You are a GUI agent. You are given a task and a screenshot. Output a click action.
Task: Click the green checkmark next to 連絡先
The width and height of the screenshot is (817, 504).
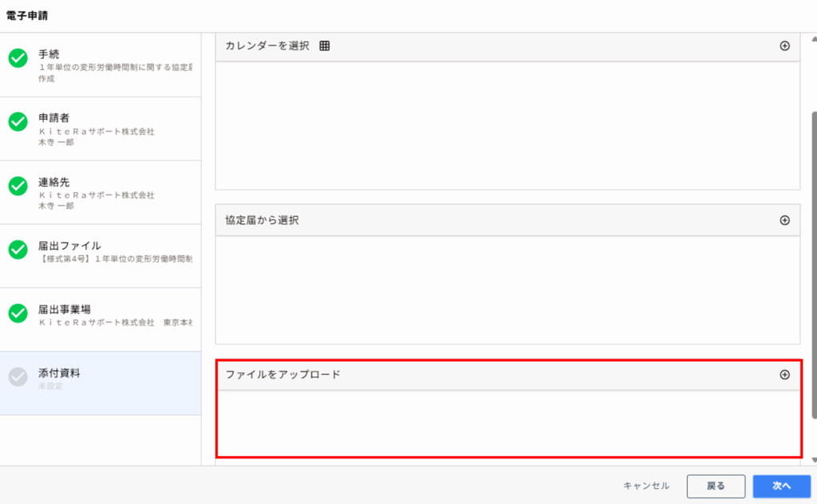click(18, 186)
